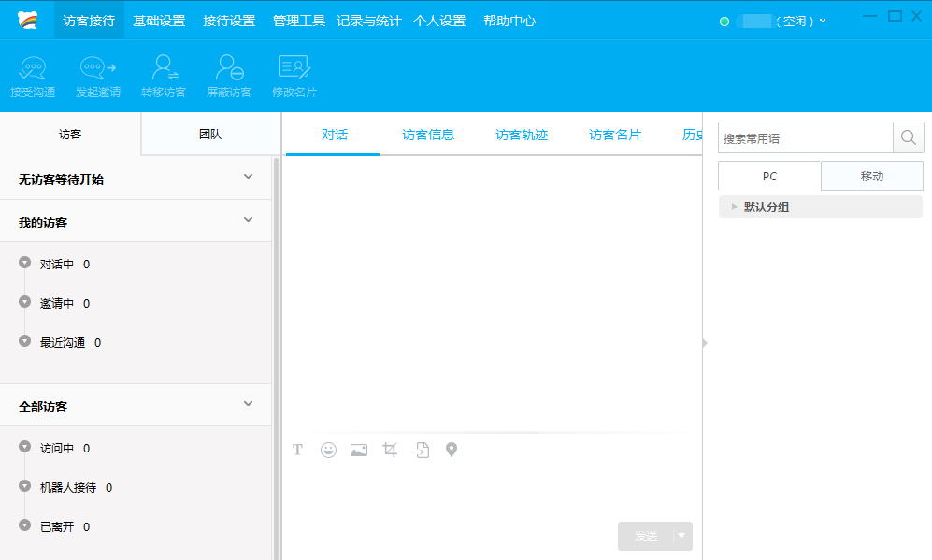Open the send button dropdown arrow
The image size is (932, 560).
(682, 536)
